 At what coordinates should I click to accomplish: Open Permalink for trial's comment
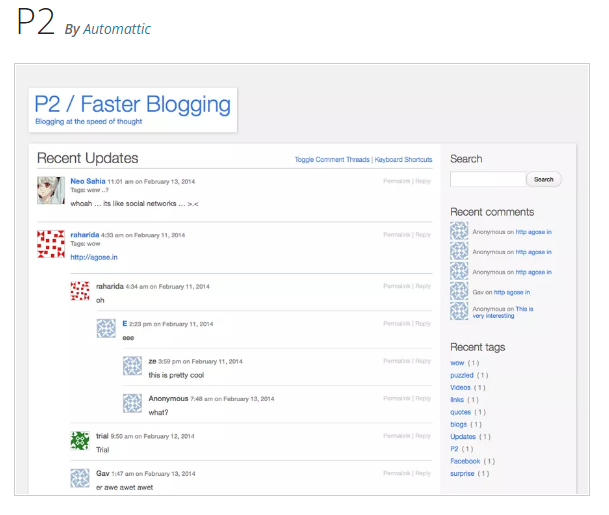(397, 436)
